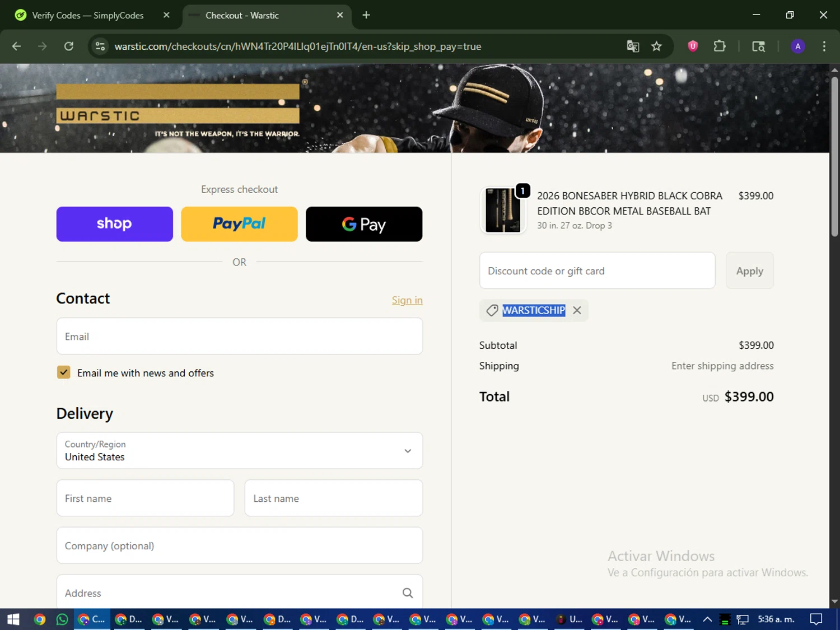The height and width of the screenshot is (630, 840).
Task: Click the total price $399.00
Action: 749,396
